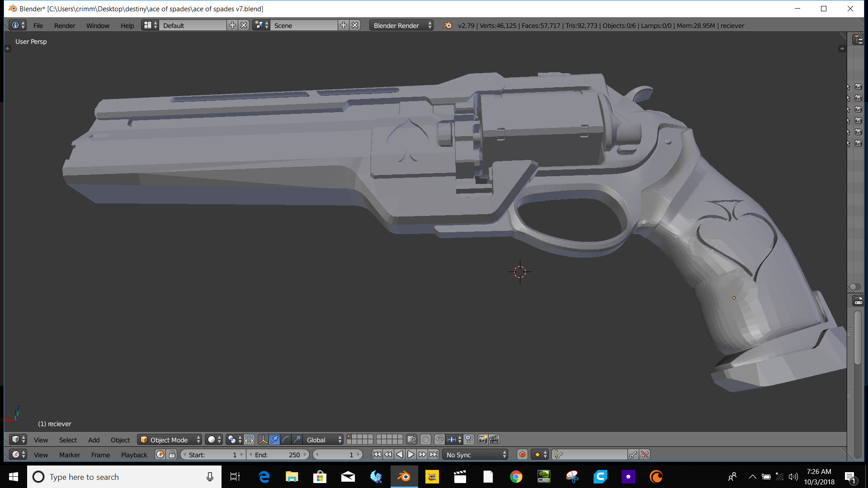The width and height of the screenshot is (868, 488).
Task: Open the viewport shading selector
Action: point(214,440)
